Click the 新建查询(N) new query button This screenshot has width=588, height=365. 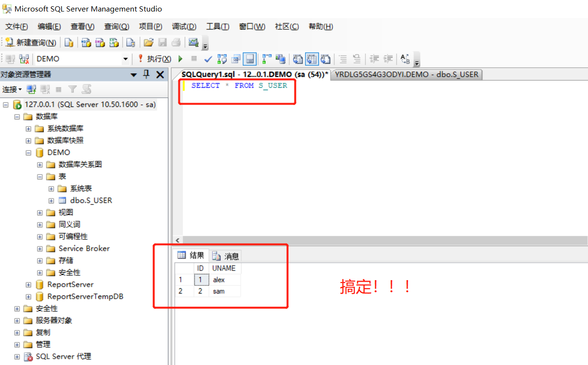(31, 43)
